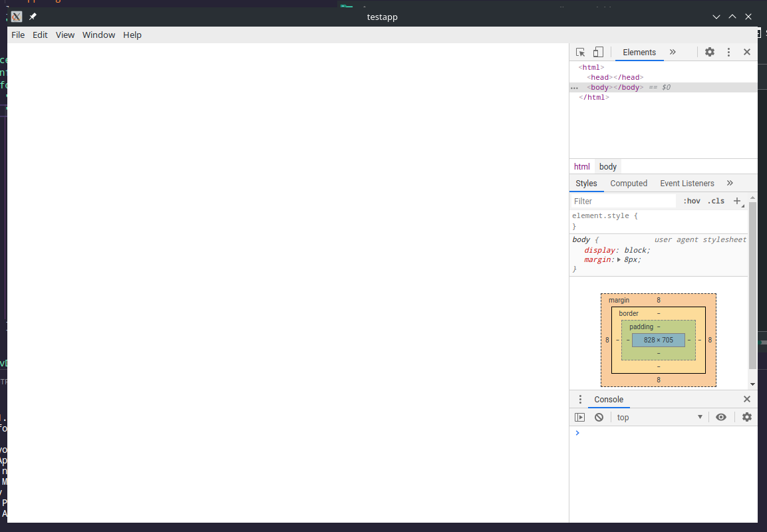Viewport: 767px width, 532px height.
Task: Select the Elements tab
Action: pos(639,53)
